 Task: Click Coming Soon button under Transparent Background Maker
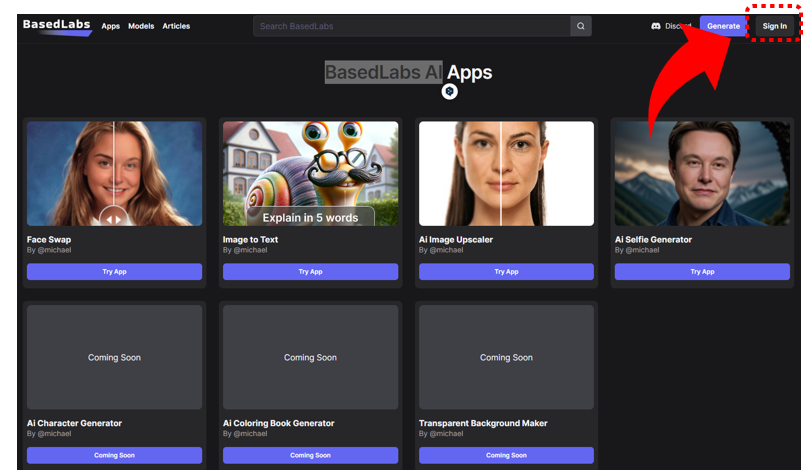pyautogui.click(x=506, y=456)
